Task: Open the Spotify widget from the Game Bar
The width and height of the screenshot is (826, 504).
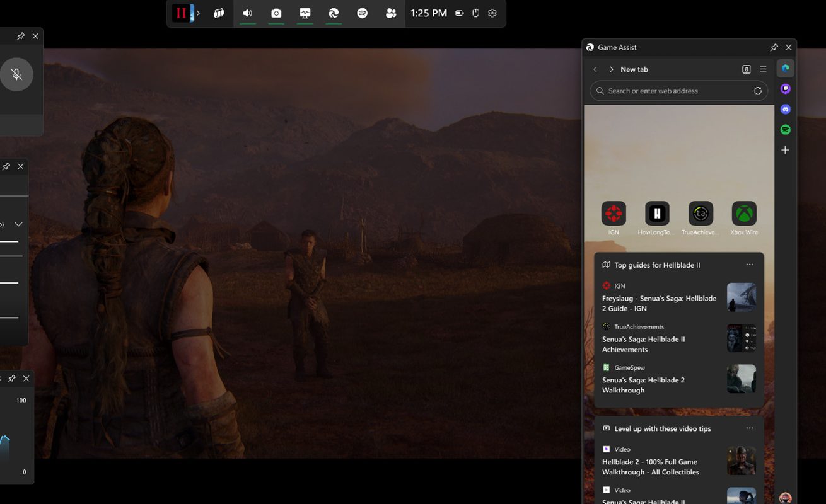Action: click(x=363, y=13)
